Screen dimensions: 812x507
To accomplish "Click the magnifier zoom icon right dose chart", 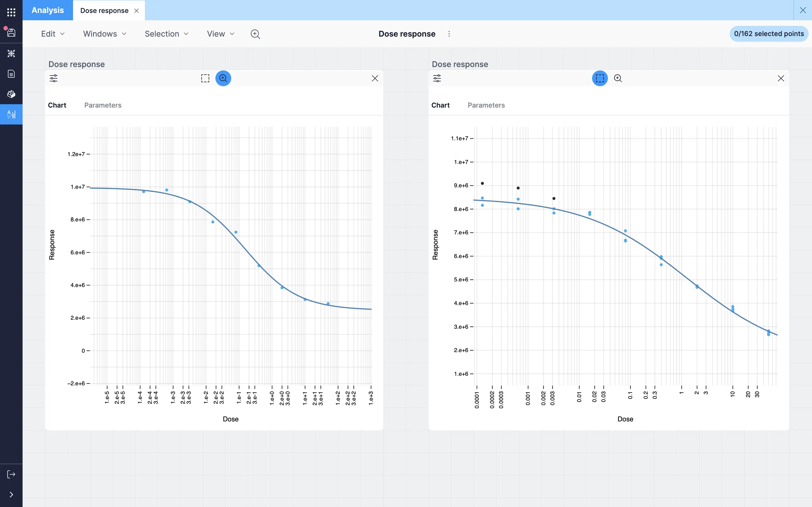I will [x=618, y=78].
